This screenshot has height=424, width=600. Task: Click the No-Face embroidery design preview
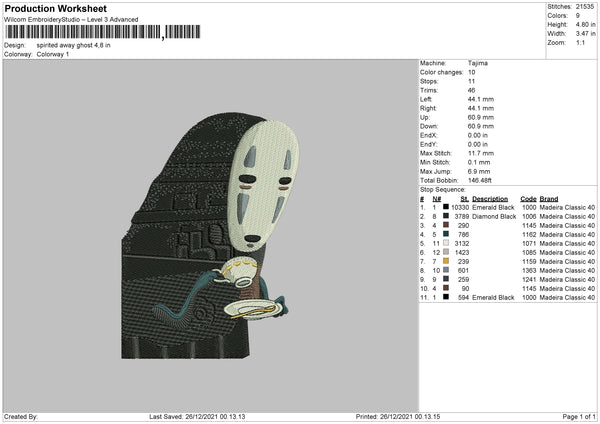(210, 235)
